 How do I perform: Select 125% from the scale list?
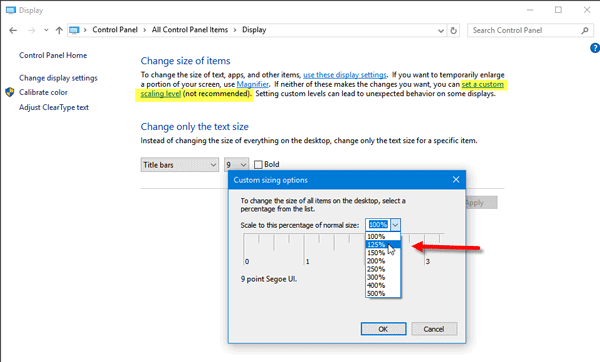pos(383,245)
